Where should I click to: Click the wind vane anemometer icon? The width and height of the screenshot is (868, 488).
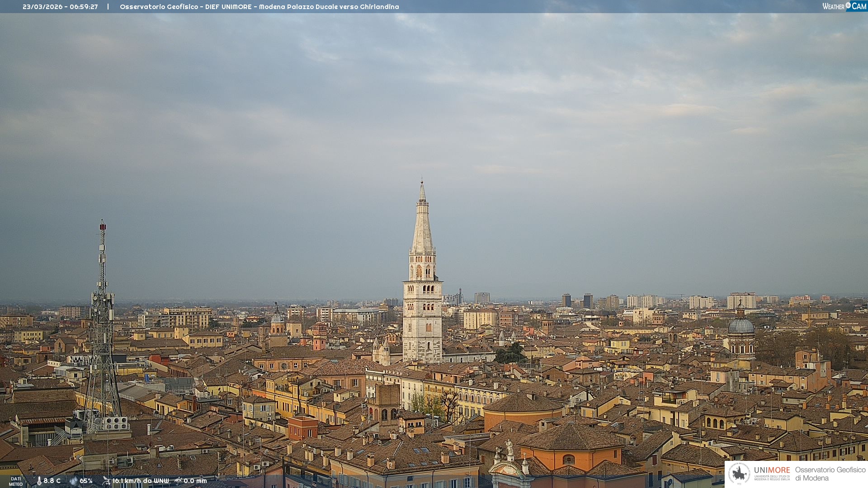[106, 481]
